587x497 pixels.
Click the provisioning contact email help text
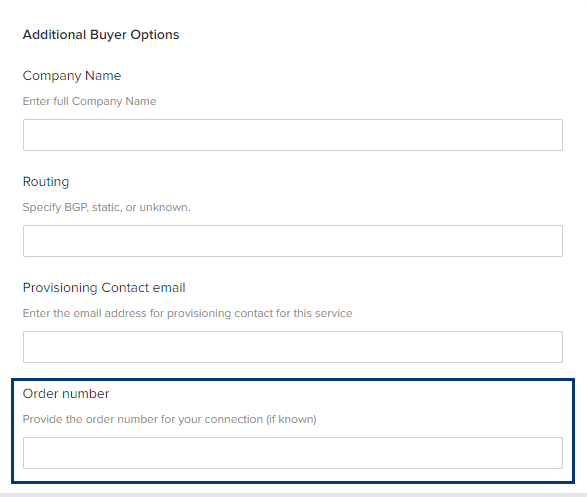pos(188,313)
